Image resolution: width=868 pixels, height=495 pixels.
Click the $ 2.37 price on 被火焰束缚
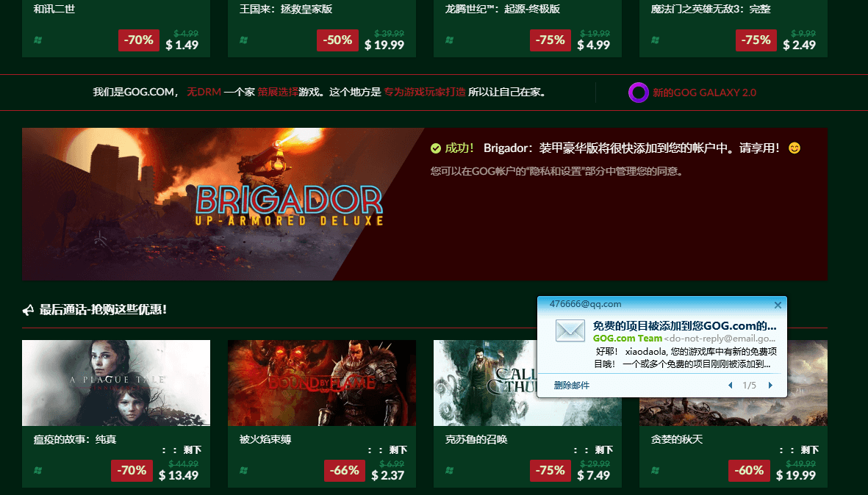pos(387,475)
